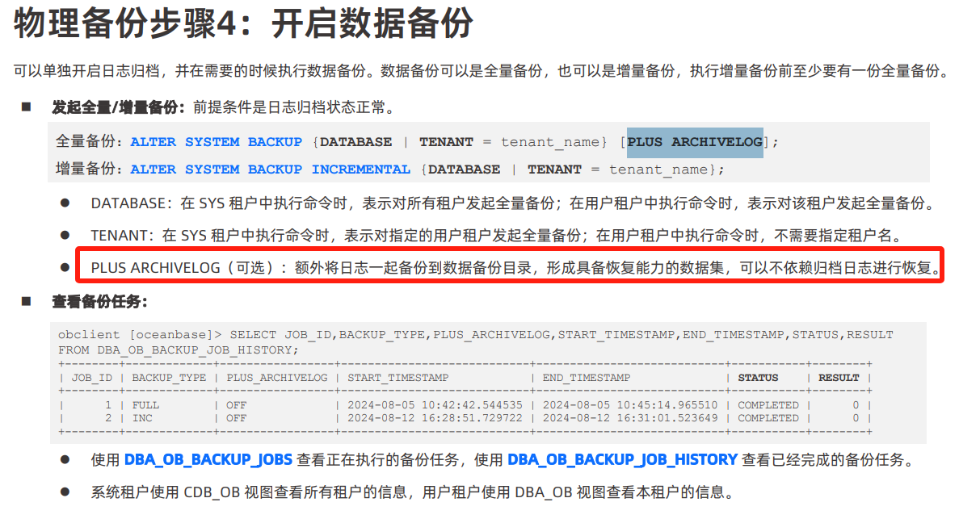The height and width of the screenshot is (519, 980).
Task: Click the bold "RESULT" column header
Action: [x=839, y=378]
